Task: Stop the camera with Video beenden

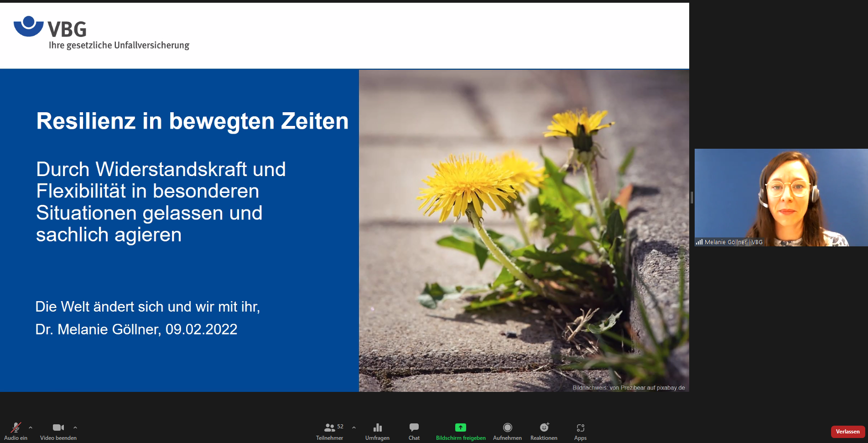Action: tap(58, 430)
